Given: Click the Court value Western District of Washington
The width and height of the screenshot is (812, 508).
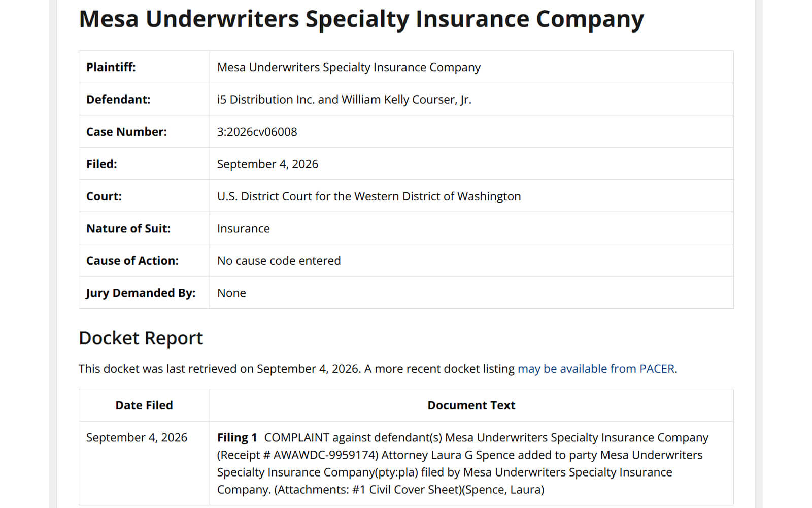Looking at the screenshot, I should pyautogui.click(x=369, y=196).
